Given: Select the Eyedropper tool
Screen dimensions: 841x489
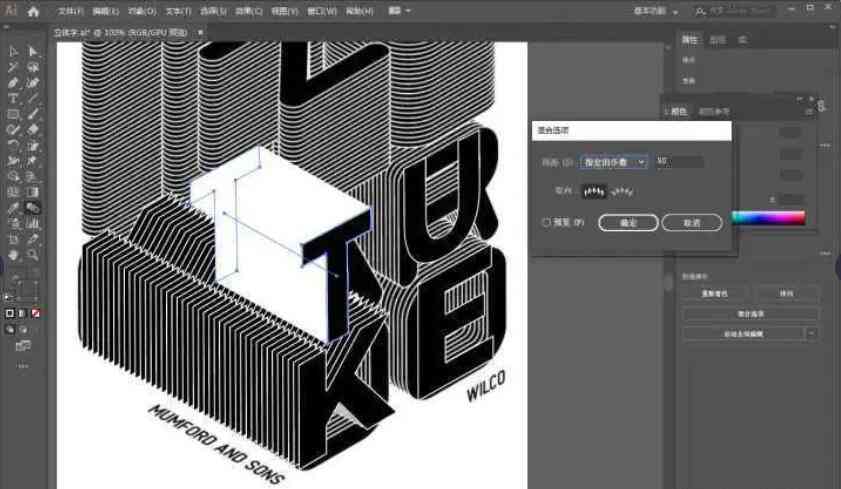Looking at the screenshot, I should [x=13, y=208].
